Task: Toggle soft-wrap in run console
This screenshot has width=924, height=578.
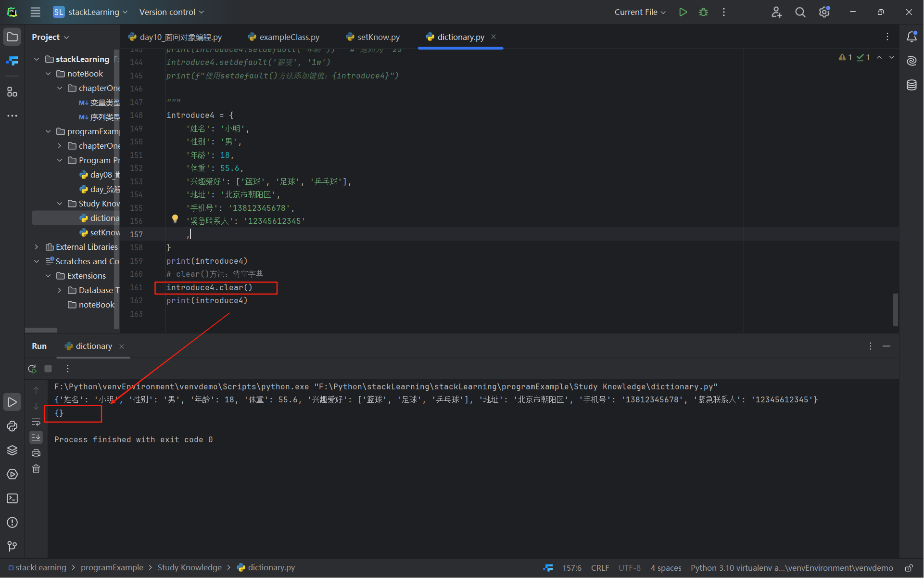Action: (x=36, y=422)
